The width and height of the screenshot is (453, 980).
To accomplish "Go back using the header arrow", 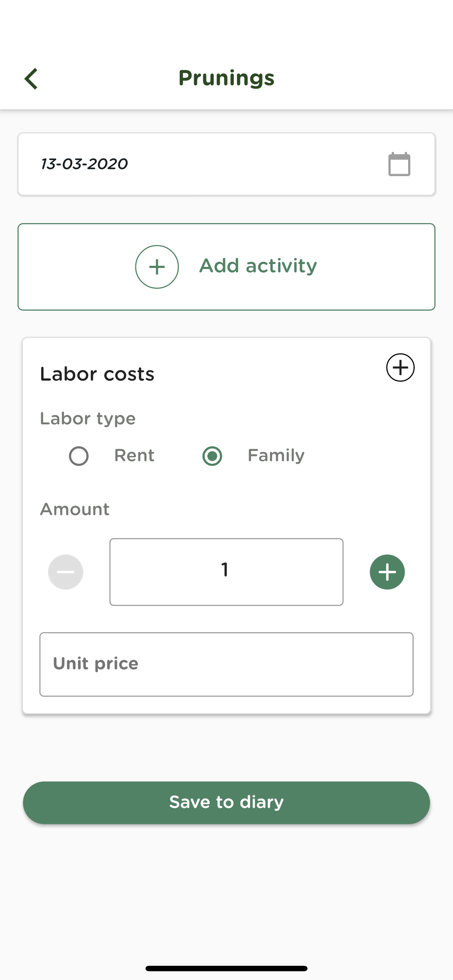I will coord(31,79).
